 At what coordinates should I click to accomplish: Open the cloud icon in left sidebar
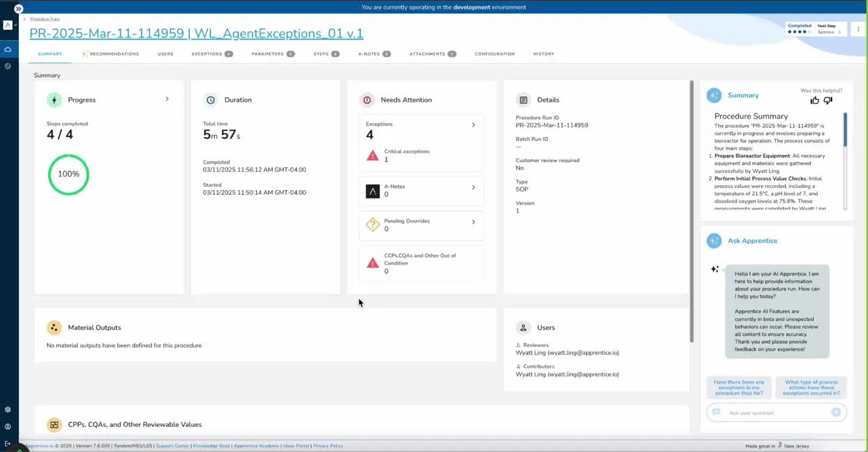pos(7,50)
